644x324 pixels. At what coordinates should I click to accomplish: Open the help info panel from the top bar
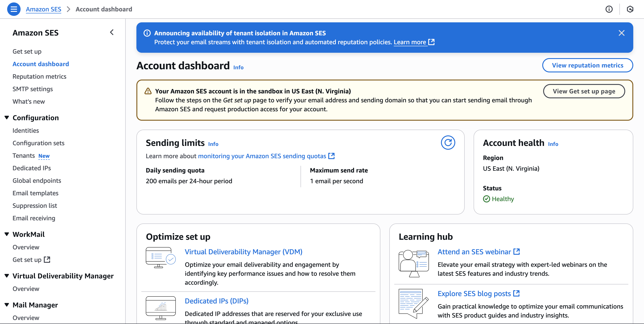click(609, 9)
